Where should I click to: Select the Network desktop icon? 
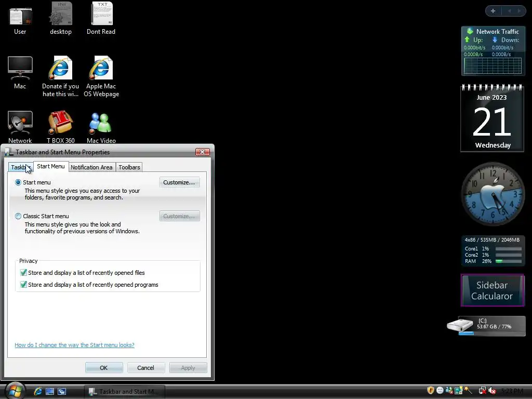point(20,127)
